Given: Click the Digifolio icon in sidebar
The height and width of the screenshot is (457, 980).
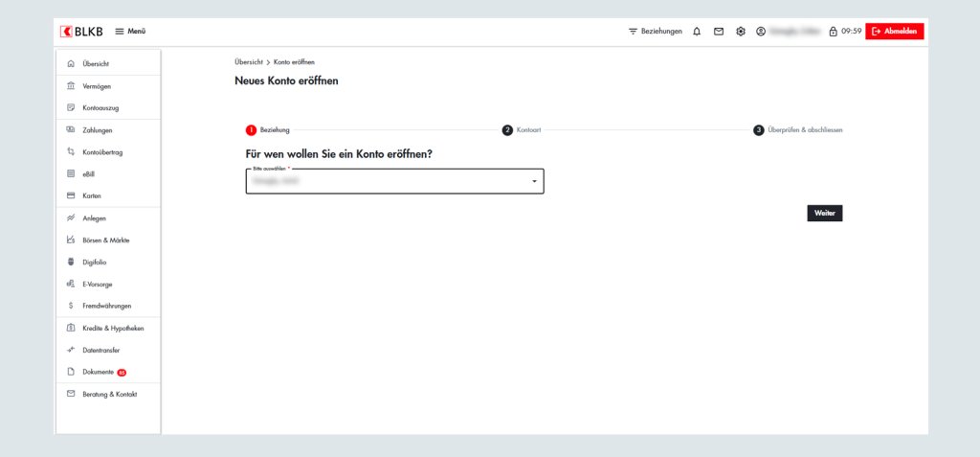Looking at the screenshot, I should [x=71, y=263].
